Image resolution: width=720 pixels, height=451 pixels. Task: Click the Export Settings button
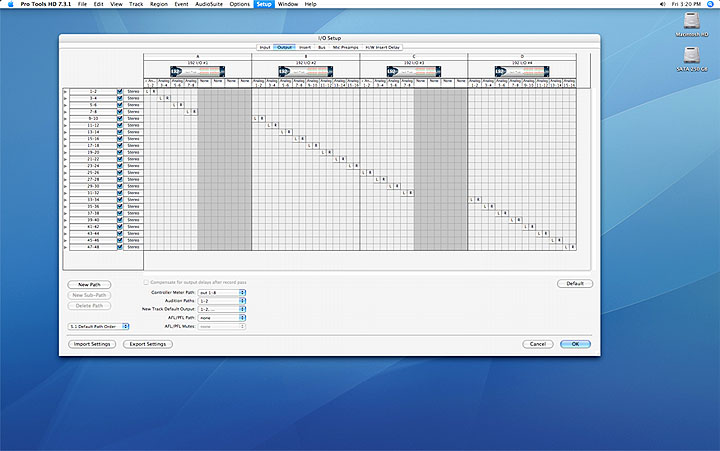tap(148, 344)
